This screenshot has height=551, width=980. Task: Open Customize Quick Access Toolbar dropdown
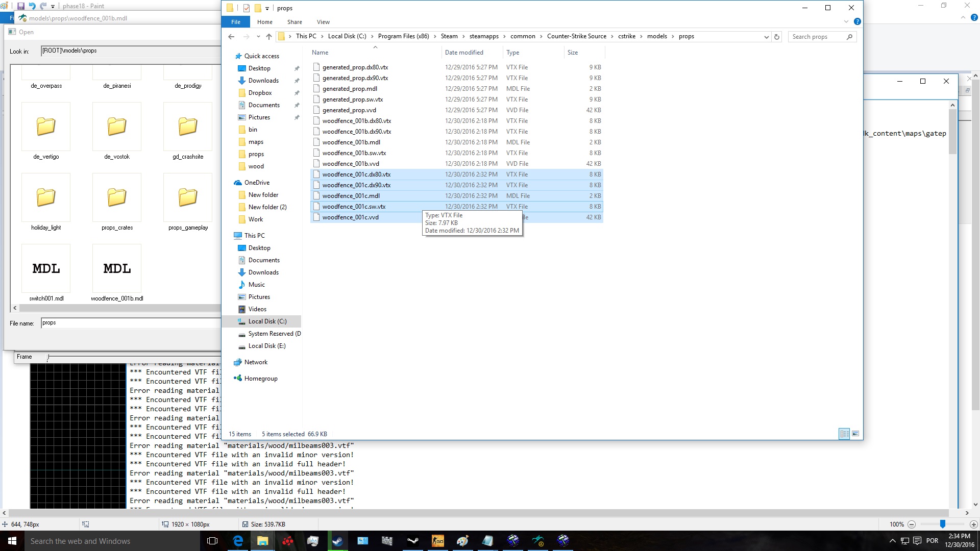pos(267,8)
